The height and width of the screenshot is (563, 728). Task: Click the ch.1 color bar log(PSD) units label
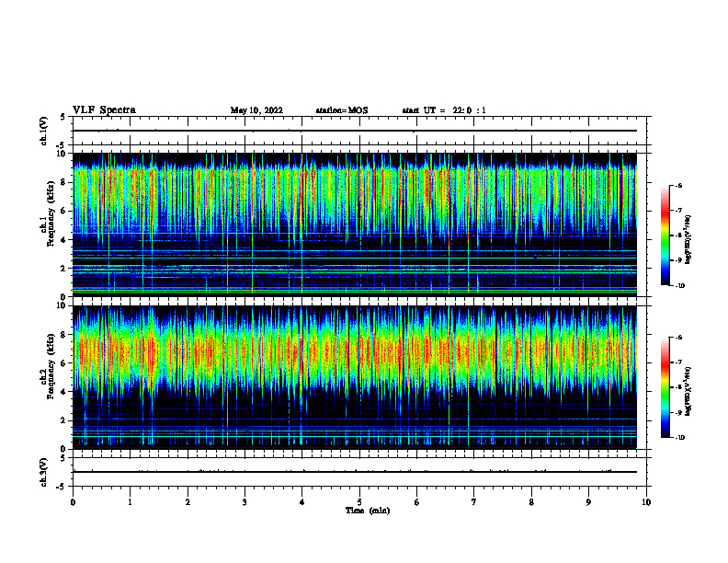688,240
